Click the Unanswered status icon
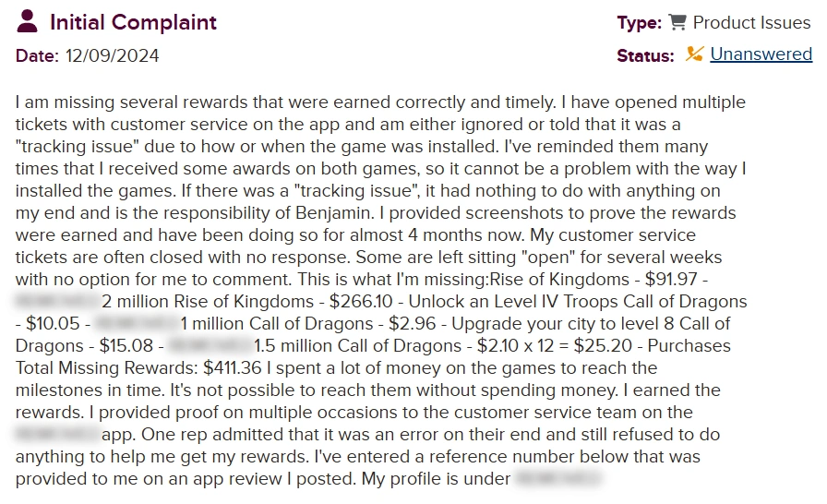The height and width of the screenshot is (504, 827). pyautogui.click(x=694, y=54)
